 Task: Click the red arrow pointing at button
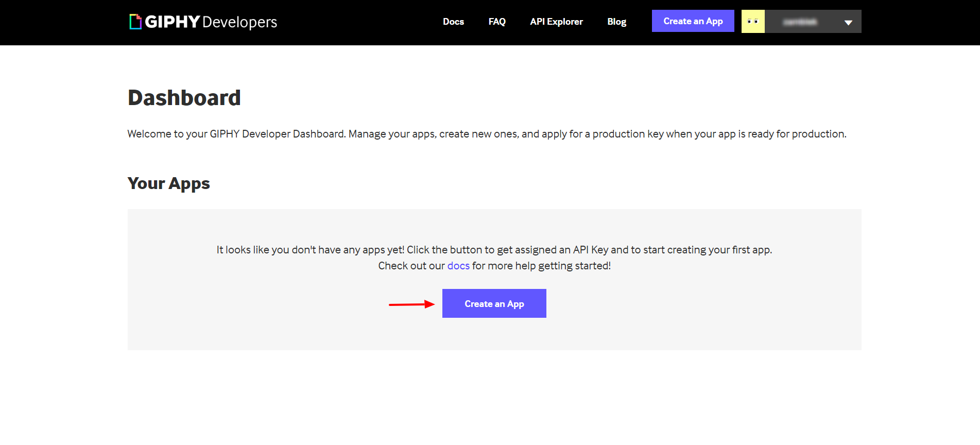click(x=411, y=304)
